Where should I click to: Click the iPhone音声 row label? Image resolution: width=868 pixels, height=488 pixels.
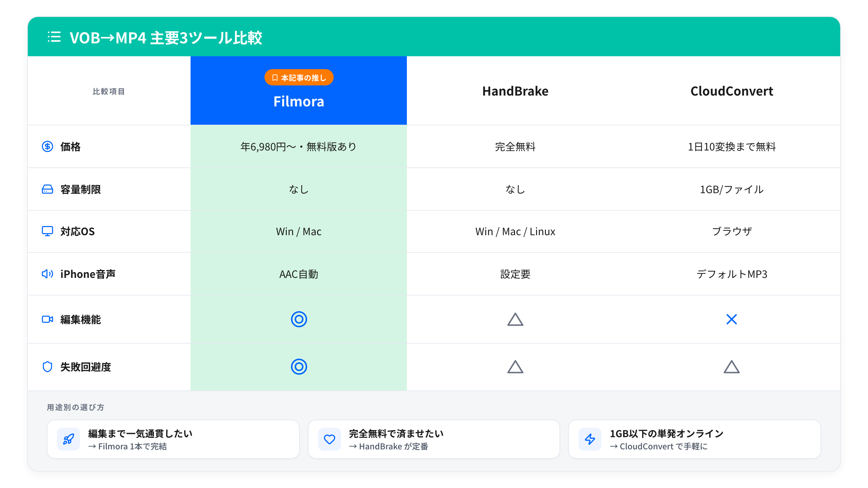pyautogui.click(x=88, y=274)
